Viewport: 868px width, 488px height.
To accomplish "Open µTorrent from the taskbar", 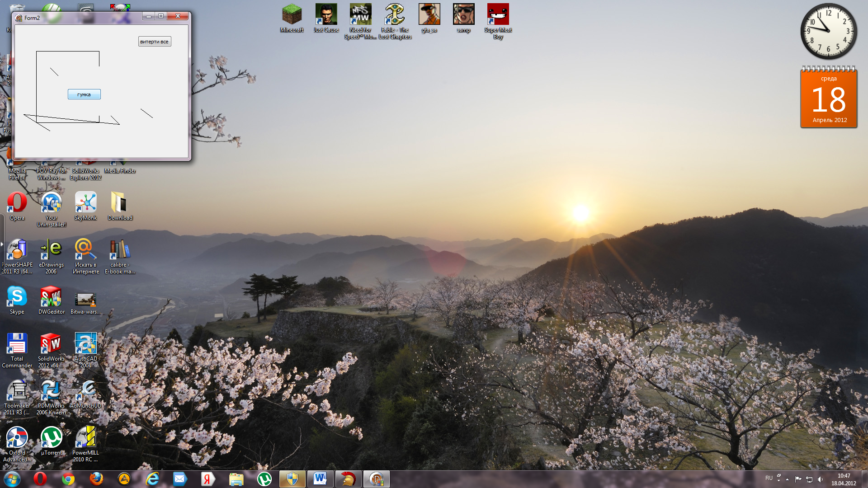I will (x=264, y=479).
